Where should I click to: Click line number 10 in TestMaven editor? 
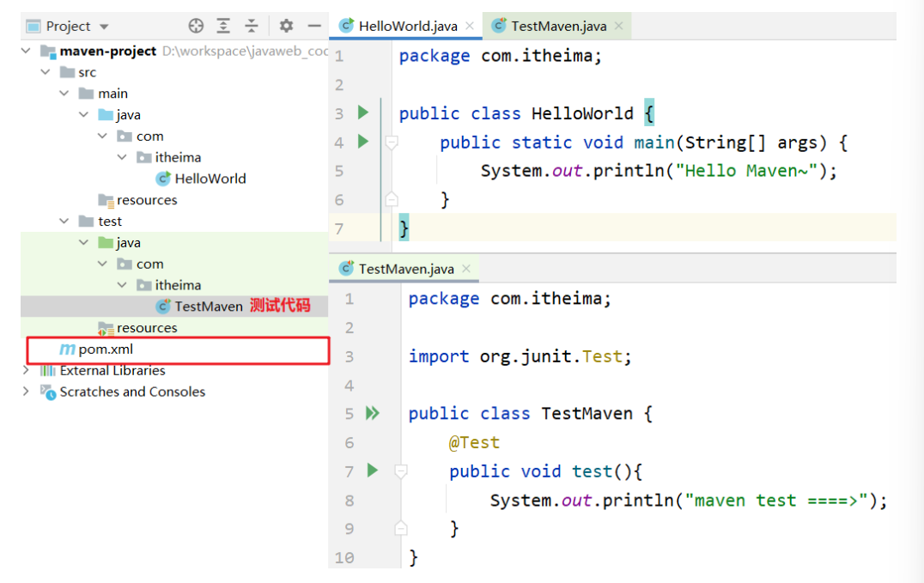[x=344, y=557]
